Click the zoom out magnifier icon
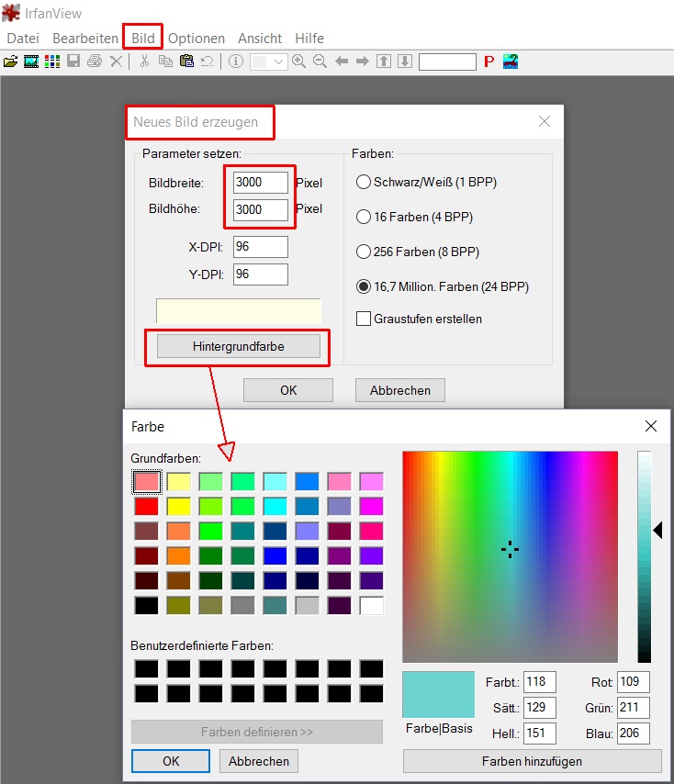 [x=320, y=62]
